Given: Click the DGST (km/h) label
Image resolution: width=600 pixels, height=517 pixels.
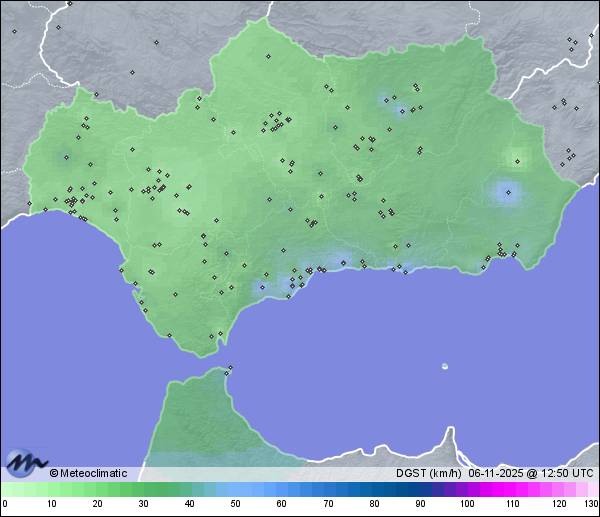Looking at the screenshot, I should [428, 473].
